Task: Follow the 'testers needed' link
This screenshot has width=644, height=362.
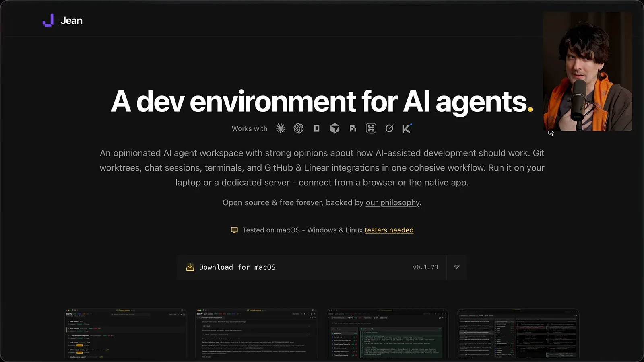Action: [x=389, y=230]
